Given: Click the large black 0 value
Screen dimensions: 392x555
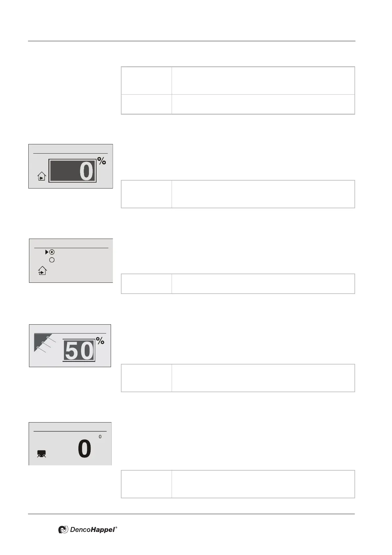Looking at the screenshot, I should (84, 449).
